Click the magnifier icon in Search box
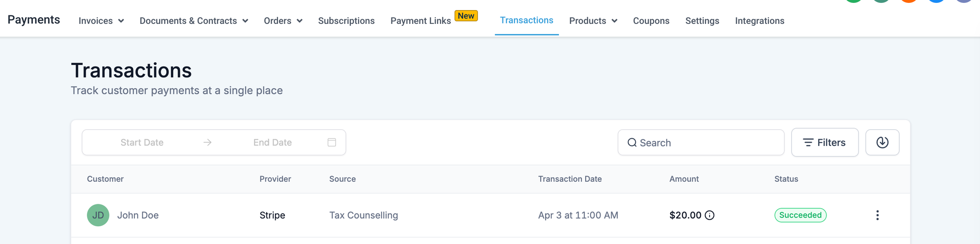Screen dimensions: 980x244 [x=632, y=143]
